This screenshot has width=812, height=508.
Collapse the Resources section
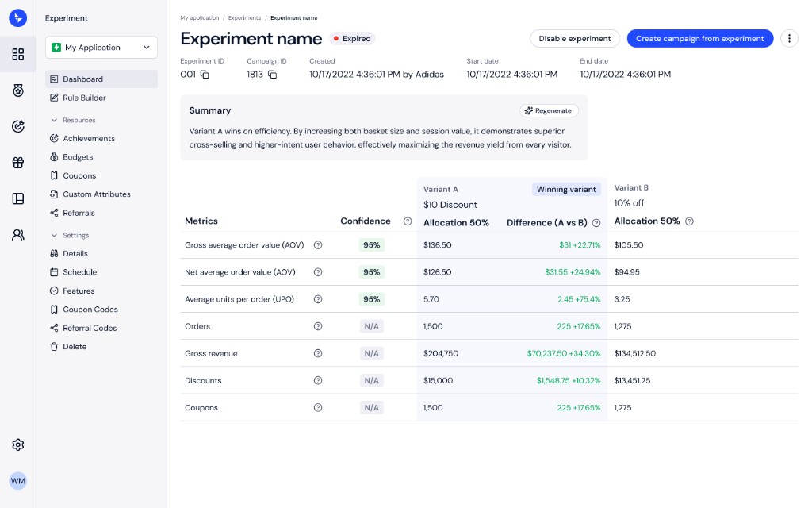(x=73, y=121)
